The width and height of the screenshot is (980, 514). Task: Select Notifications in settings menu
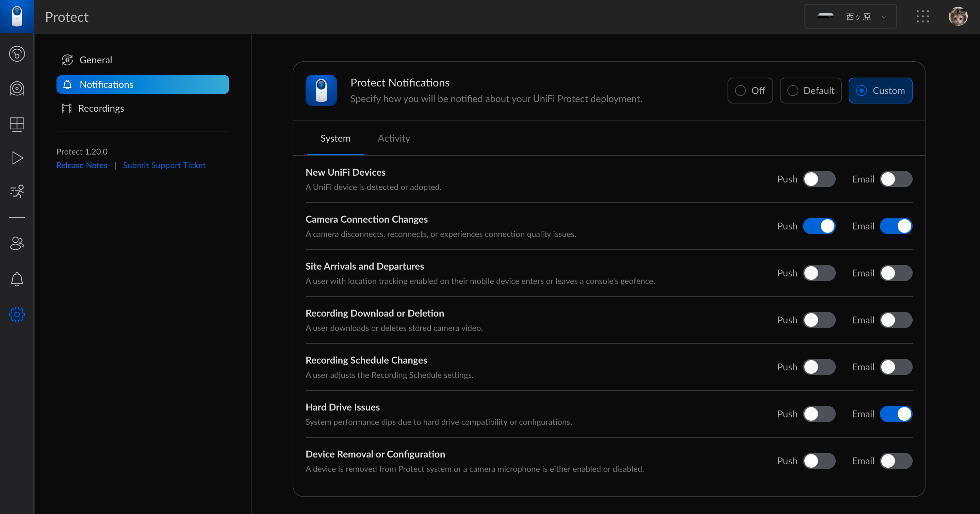(x=143, y=84)
